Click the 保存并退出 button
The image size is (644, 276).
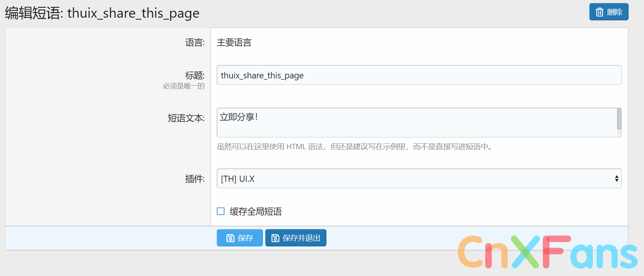click(296, 238)
